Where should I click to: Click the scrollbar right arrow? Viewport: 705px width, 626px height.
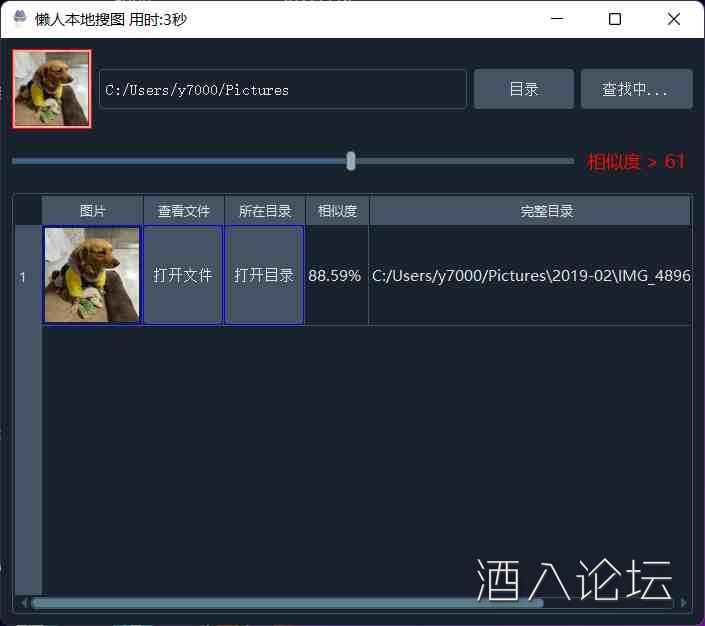(x=683, y=603)
